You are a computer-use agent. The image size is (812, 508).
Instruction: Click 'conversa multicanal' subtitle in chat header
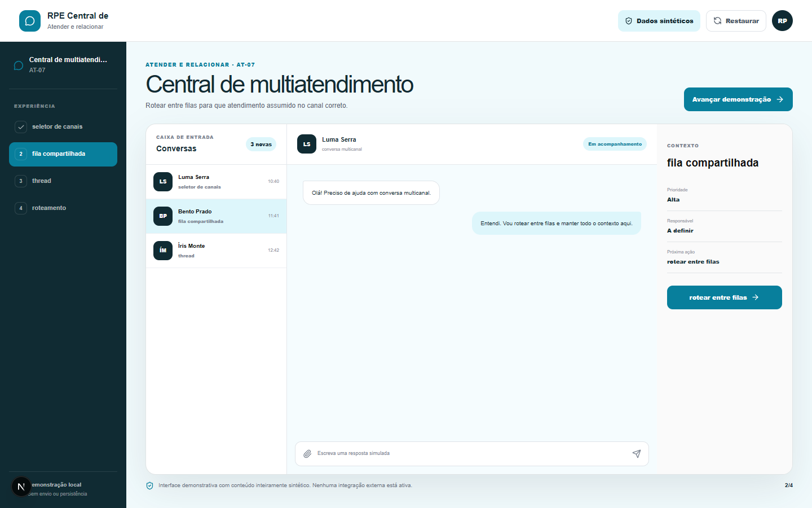click(x=342, y=150)
